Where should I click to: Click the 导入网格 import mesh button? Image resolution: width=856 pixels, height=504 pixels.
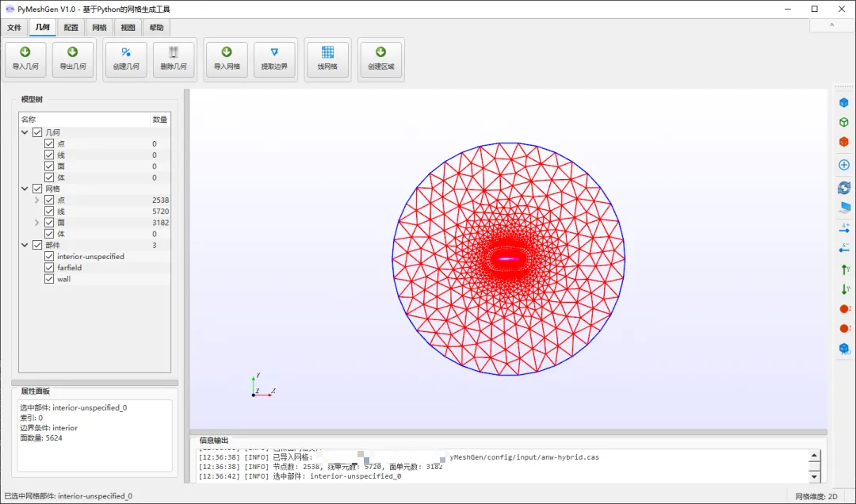coord(227,59)
